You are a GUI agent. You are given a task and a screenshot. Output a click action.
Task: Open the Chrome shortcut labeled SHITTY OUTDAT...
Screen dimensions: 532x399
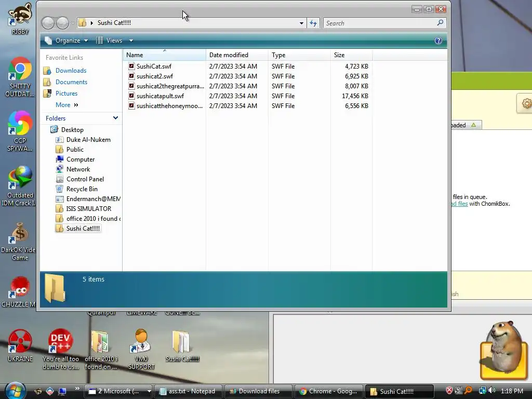20,77
